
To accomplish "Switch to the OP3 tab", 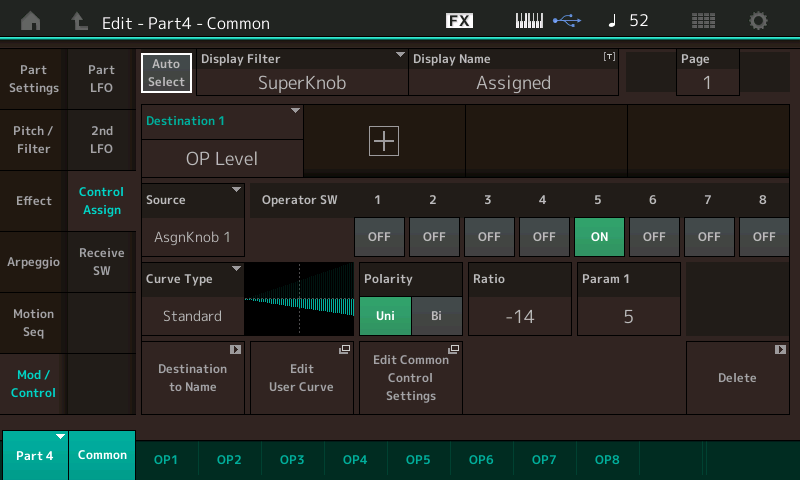I will click(x=292, y=459).
